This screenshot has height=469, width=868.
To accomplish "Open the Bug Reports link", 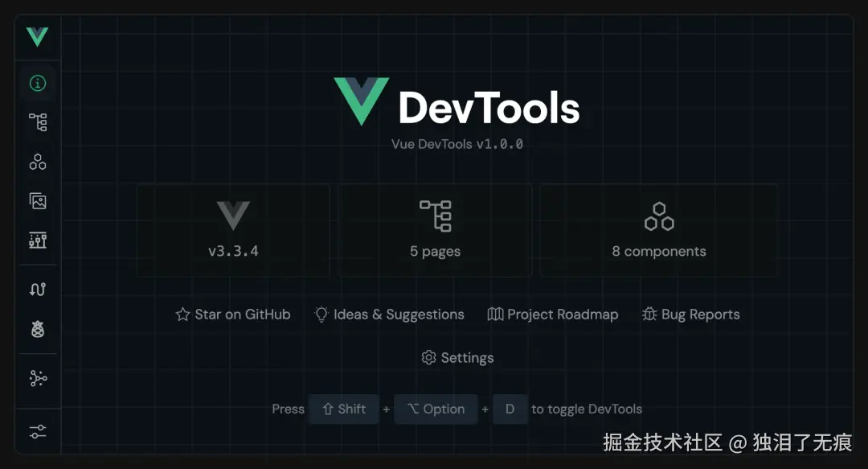I will pos(691,315).
